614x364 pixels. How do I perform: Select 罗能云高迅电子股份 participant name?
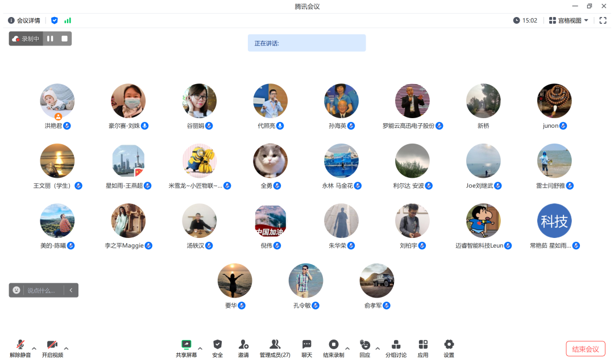click(408, 125)
